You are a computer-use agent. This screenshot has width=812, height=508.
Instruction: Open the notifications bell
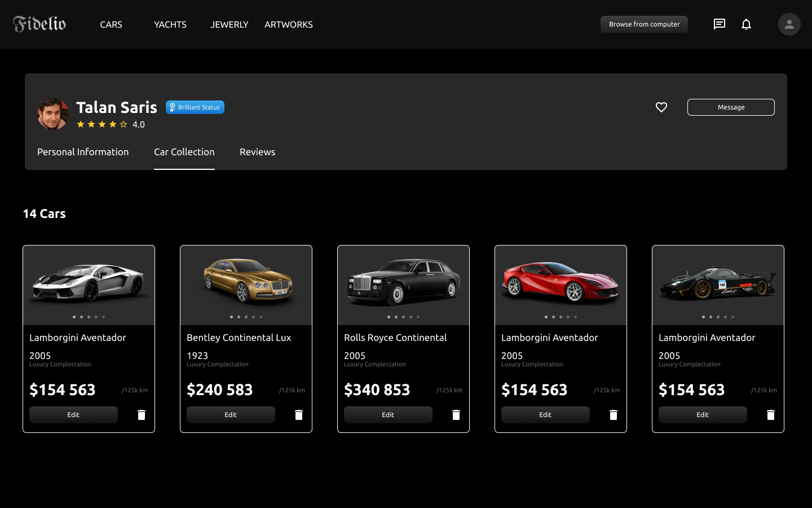click(746, 24)
